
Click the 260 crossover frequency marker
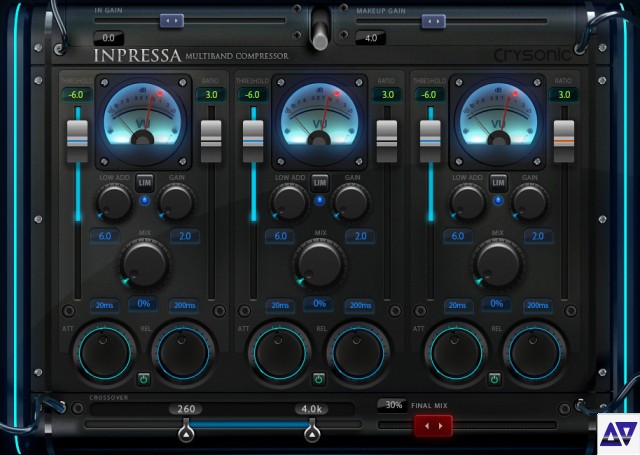pyautogui.click(x=185, y=431)
